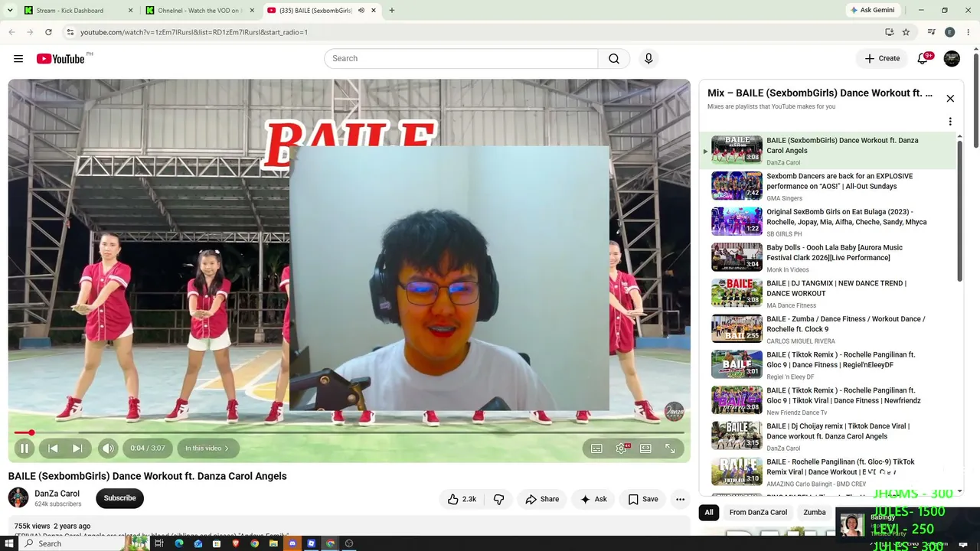Select the All filter chip
This screenshot has width=980, height=551.
(709, 513)
